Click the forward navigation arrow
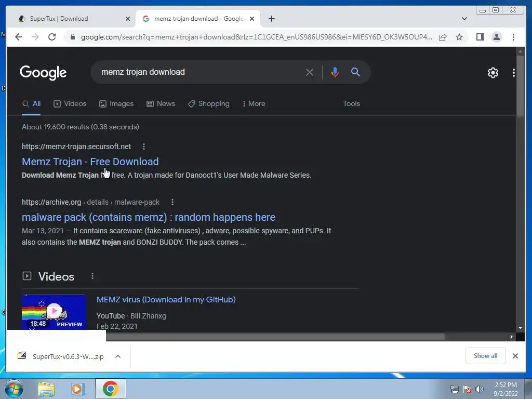This screenshot has height=399, width=532. pos(35,37)
